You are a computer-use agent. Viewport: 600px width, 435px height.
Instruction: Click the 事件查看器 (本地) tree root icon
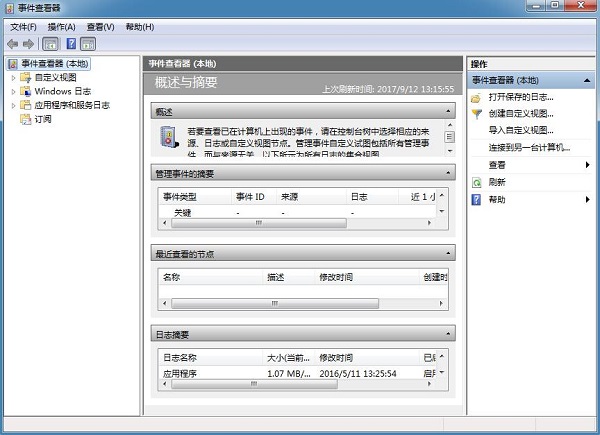coord(13,64)
